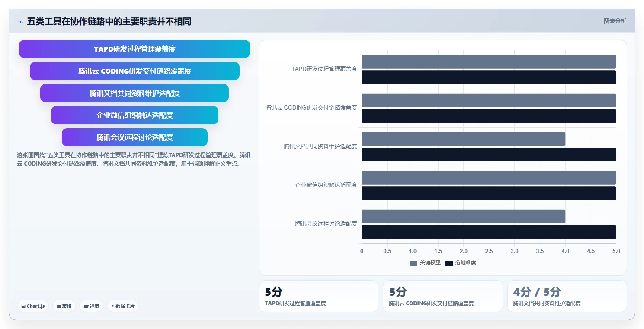This screenshot has height=329, width=644.
Task: Toggle the 落地难度 legend item
Action: pyautogui.click(x=461, y=263)
